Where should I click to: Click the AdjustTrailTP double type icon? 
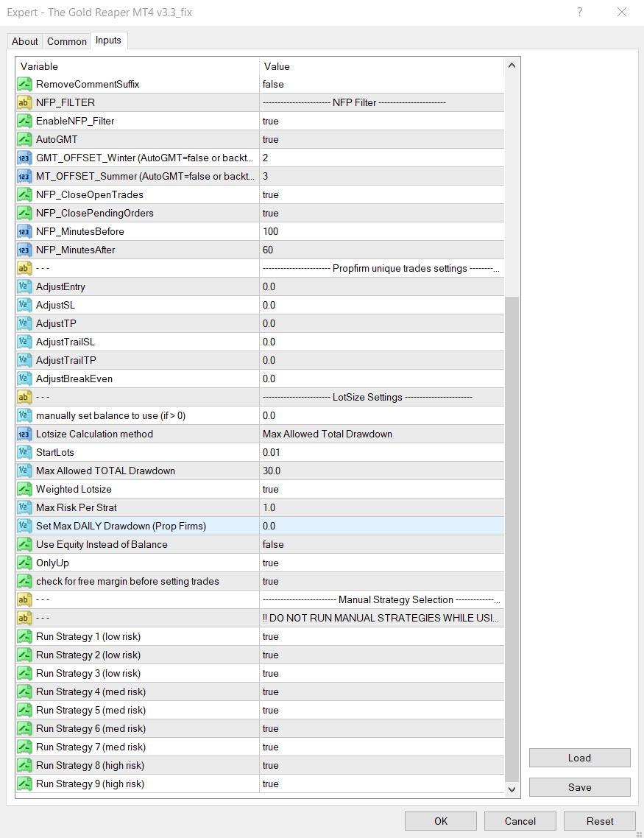(x=24, y=361)
